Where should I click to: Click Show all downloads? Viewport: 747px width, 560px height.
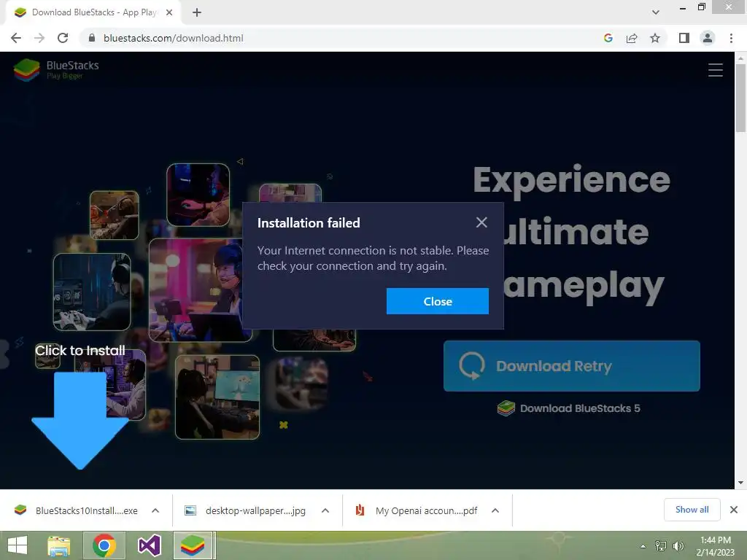click(x=692, y=510)
